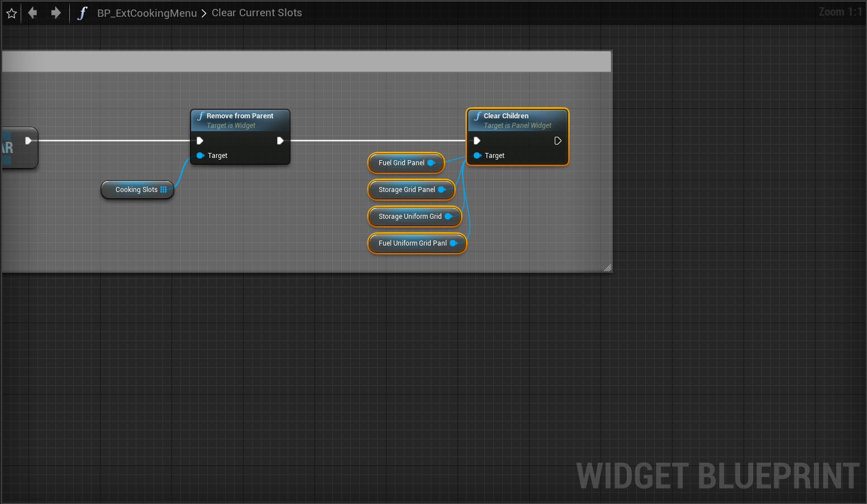Click Remove from Parent input execution pin
The image size is (867, 504).
(200, 141)
